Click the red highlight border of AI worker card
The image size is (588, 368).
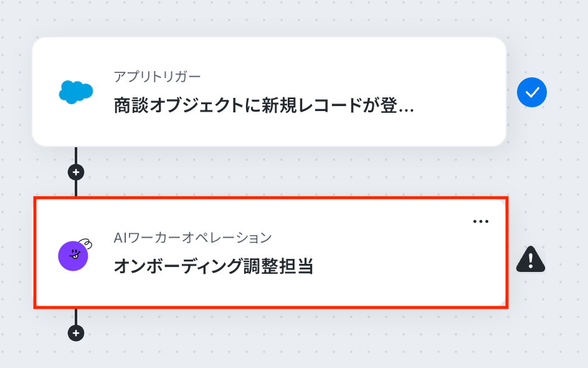(271, 198)
